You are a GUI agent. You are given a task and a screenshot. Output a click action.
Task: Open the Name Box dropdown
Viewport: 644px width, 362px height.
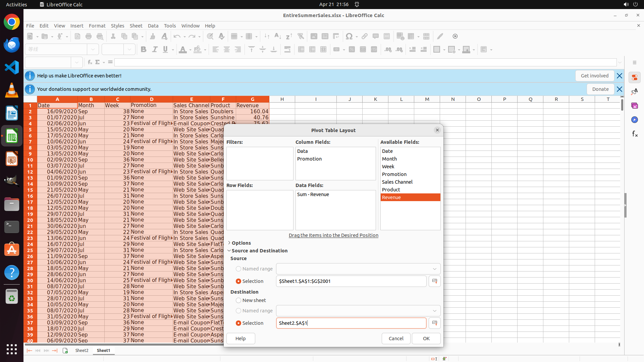point(77,62)
